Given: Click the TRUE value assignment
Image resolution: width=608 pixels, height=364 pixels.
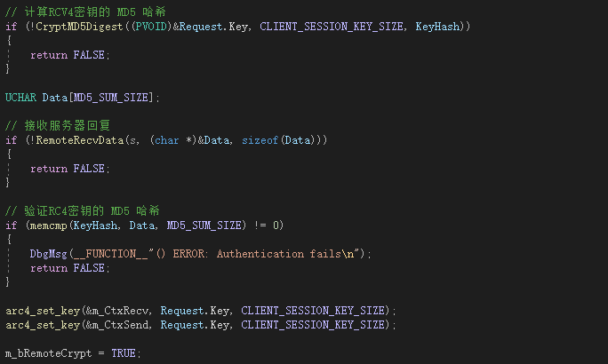Looking at the screenshot, I should [x=124, y=353].
